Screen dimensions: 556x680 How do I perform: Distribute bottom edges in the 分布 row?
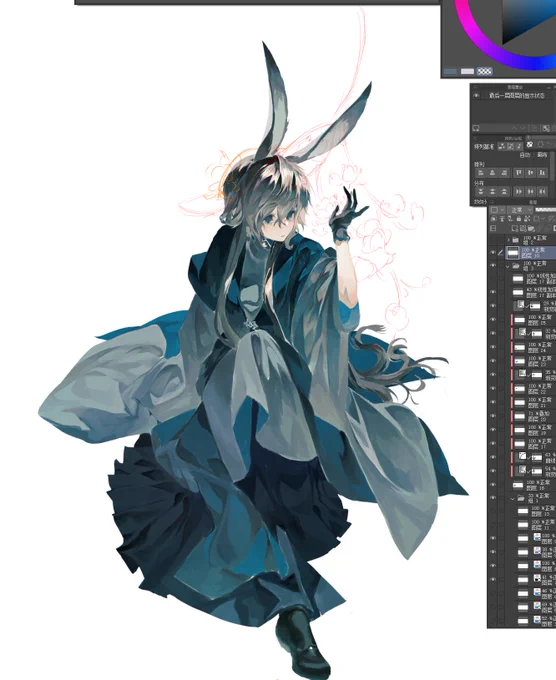tap(504, 191)
